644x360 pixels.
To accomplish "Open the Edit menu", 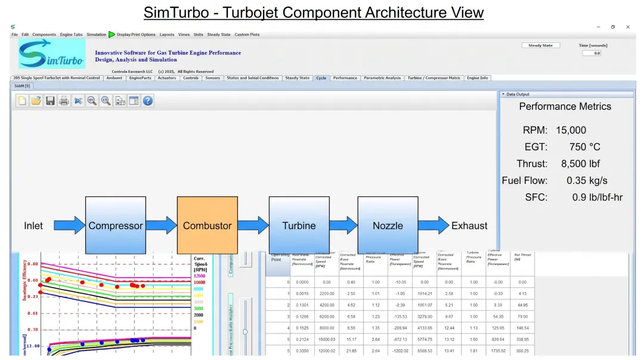I will (25, 35).
